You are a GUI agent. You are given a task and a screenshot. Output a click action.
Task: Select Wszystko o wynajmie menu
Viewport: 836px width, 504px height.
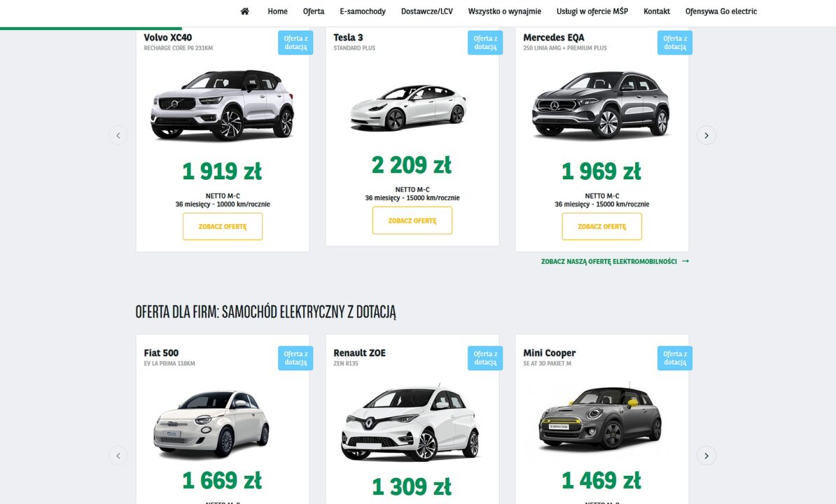click(504, 11)
